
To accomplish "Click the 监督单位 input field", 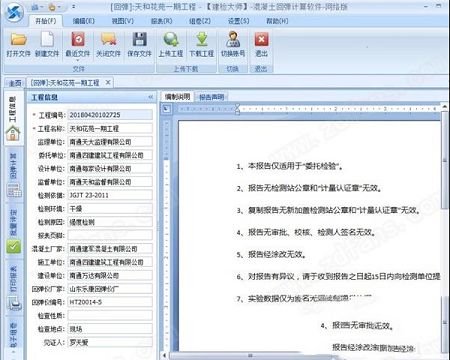I will point(110,182).
